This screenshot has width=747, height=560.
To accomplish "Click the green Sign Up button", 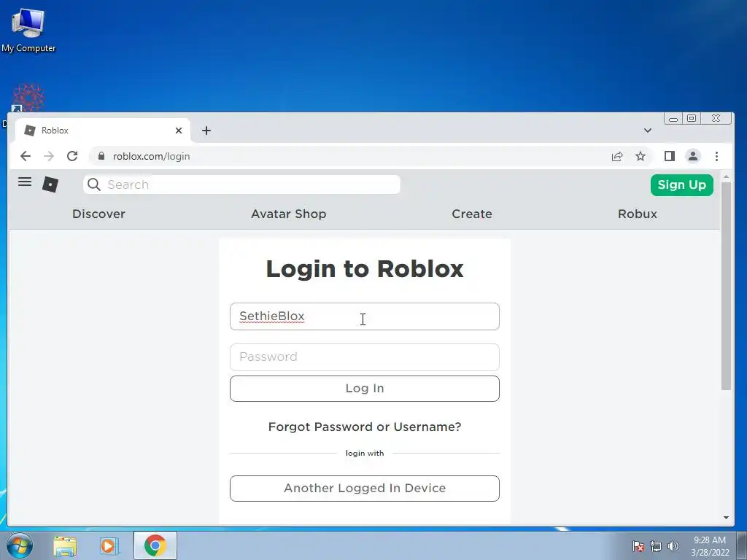I will coord(682,184).
